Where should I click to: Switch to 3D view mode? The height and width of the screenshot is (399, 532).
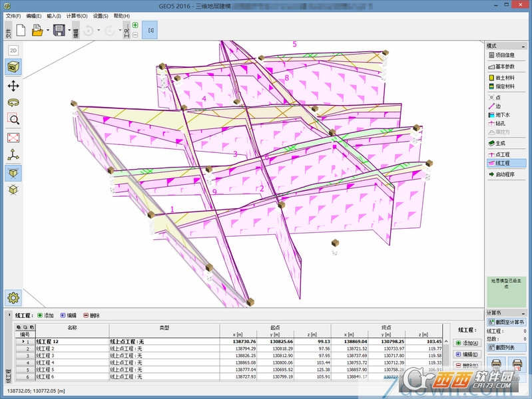(13, 66)
